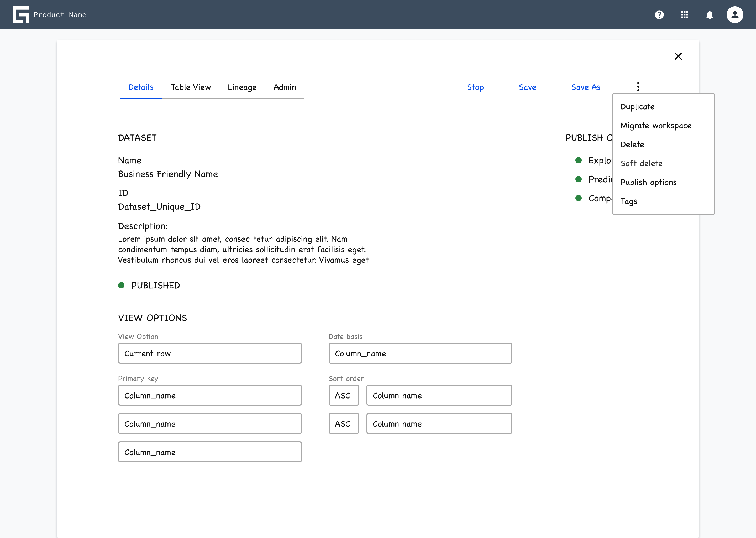
Task: Open the third Primary key Column_name field
Action: (x=210, y=452)
